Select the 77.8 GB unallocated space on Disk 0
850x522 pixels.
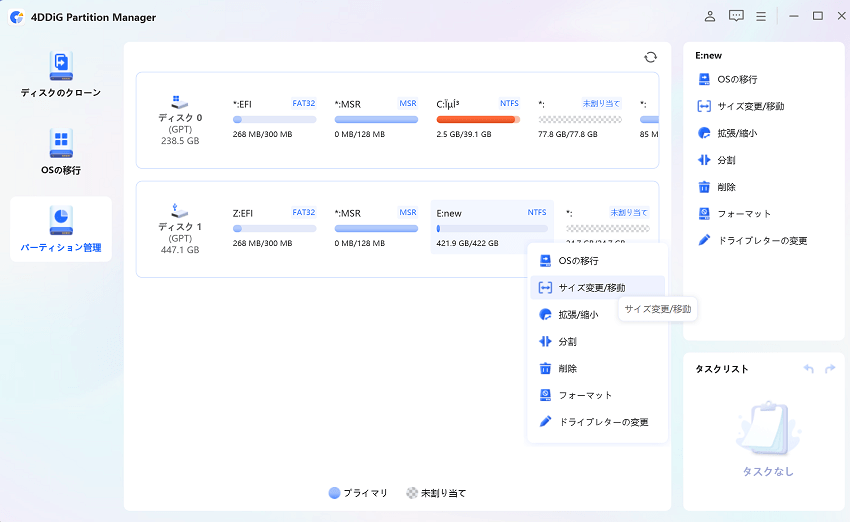coord(580,119)
